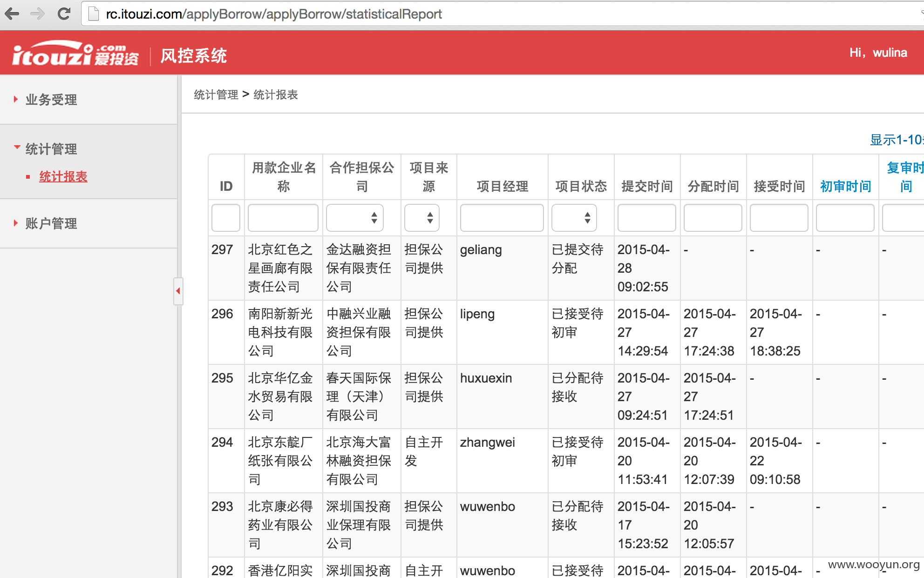
Task: Focus the 提交时间 filter input
Action: [647, 217]
